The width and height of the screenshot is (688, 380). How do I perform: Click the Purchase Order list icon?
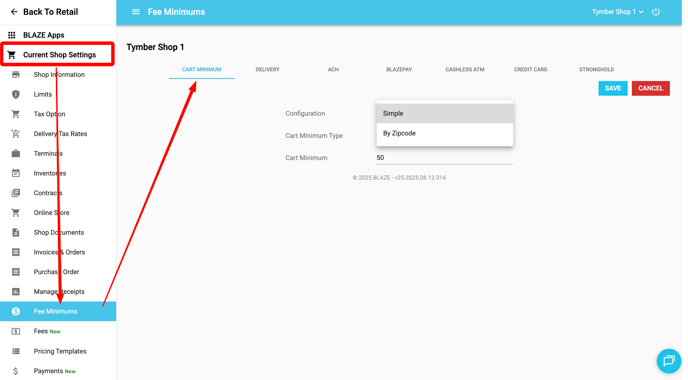(x=16, y=272)
